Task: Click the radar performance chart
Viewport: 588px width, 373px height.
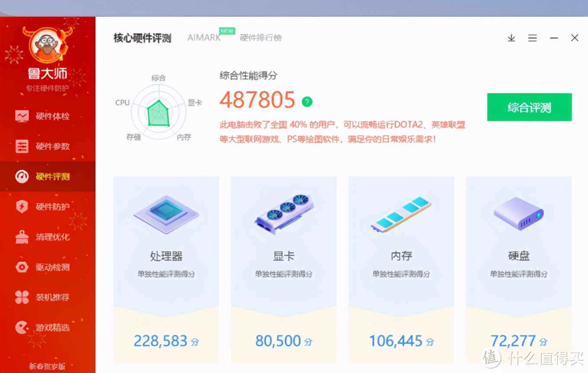Action: (159, 108)
